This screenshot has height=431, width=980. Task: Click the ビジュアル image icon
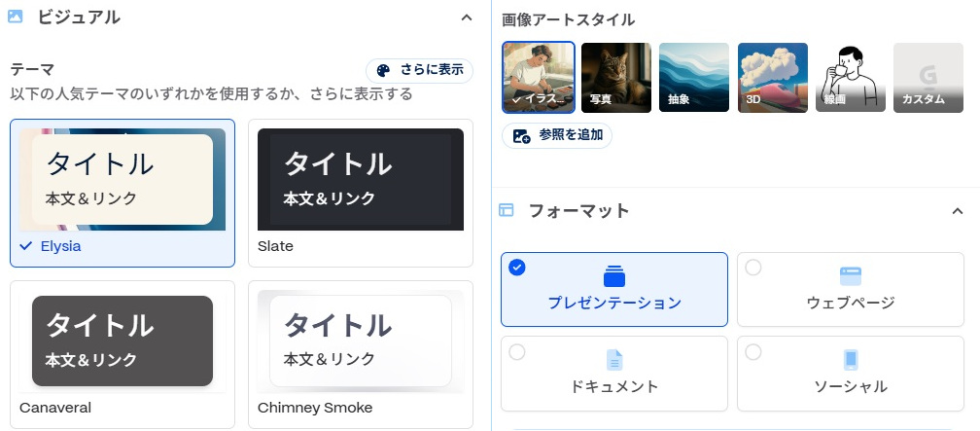(16, 17)
